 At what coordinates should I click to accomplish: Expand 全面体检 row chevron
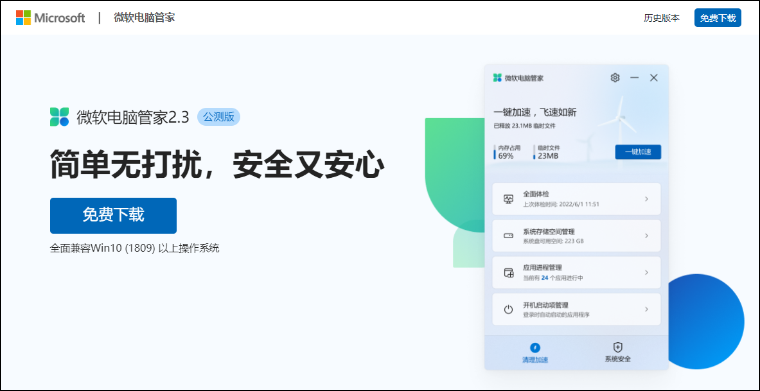click(x=647, y=199)
